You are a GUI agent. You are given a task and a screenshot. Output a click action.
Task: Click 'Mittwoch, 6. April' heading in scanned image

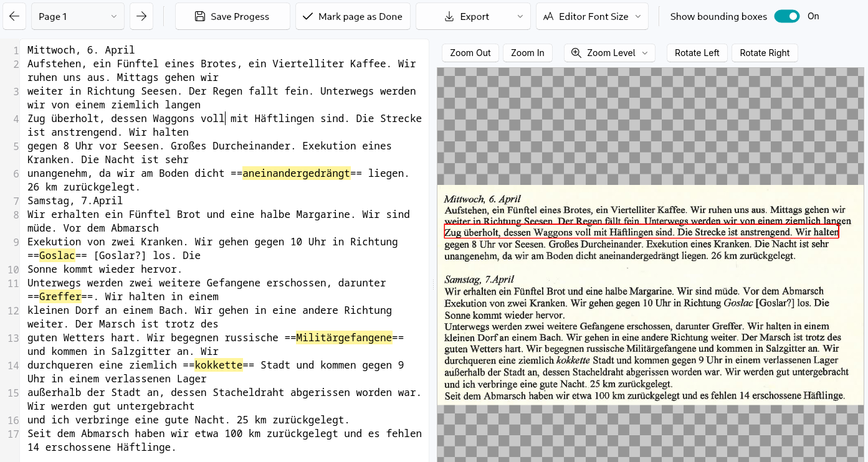tap(482, 199)
